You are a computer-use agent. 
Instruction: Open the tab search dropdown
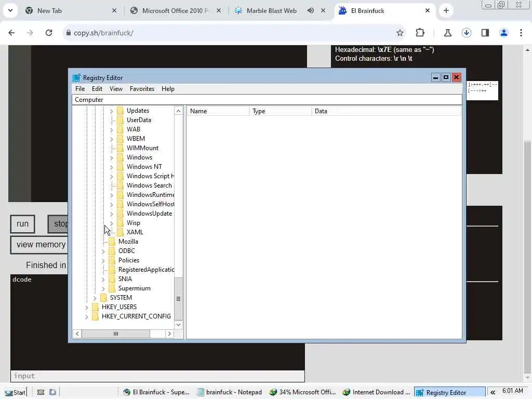[10, 10]
